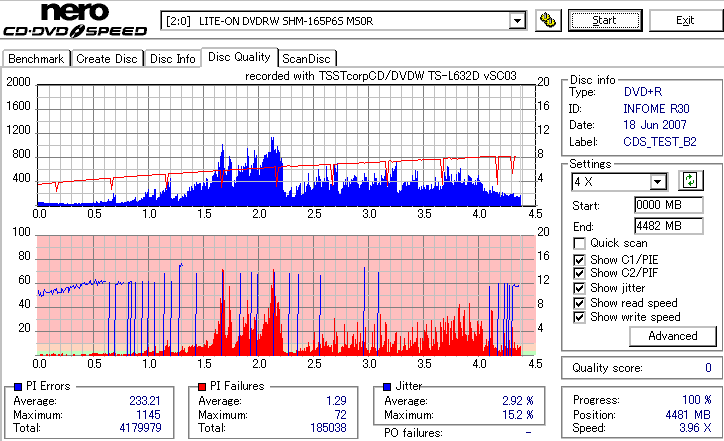Click the Exit button
724x441 pixels.
point(685,20)
